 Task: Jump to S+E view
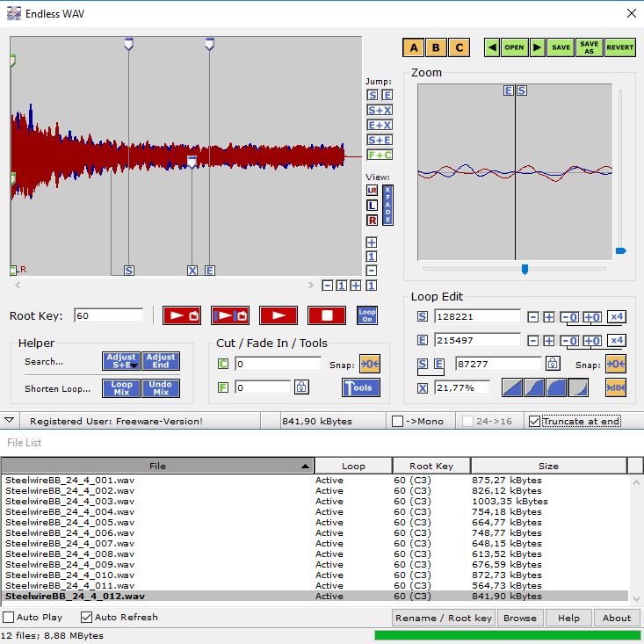pyautogui.click(x=380, y=140)
